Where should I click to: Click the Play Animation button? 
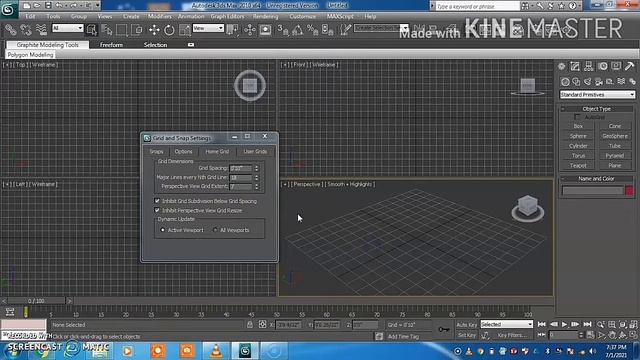[x=564, y=324]
